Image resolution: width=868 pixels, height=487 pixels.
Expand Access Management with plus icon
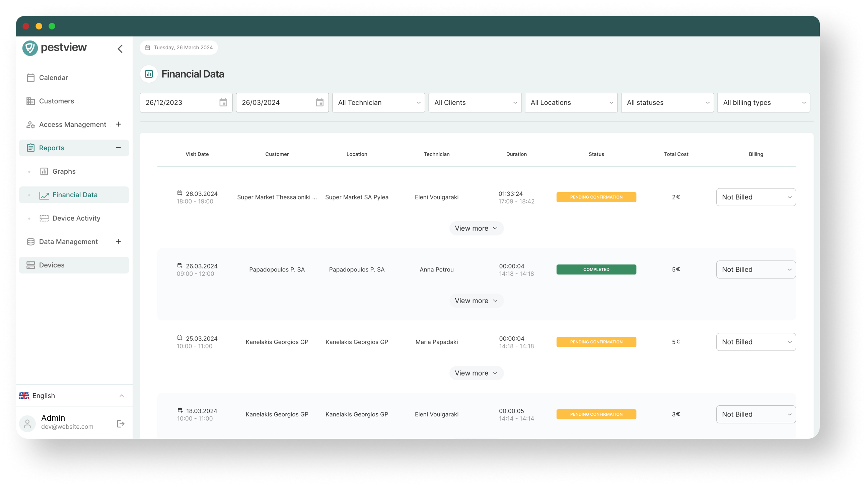[118, 124]
